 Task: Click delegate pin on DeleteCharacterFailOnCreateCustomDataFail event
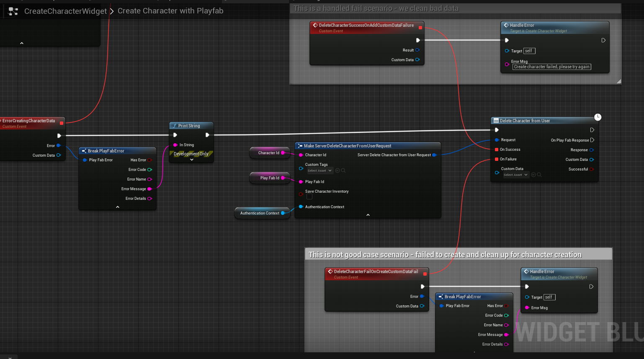click(x=425, y=274)
